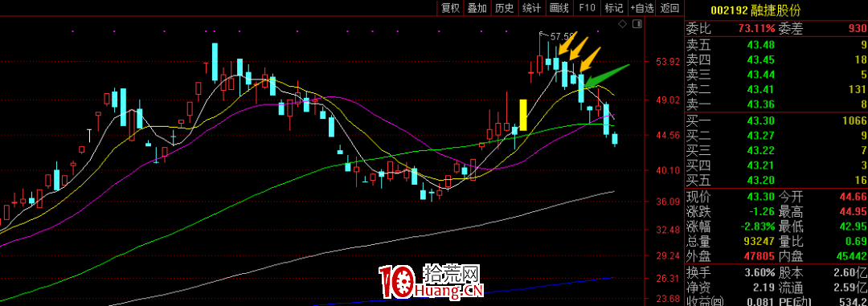Screen dimensions: 868x306
Task: Select the 买三 43.22 bid row
Action: tap(776, 151)
